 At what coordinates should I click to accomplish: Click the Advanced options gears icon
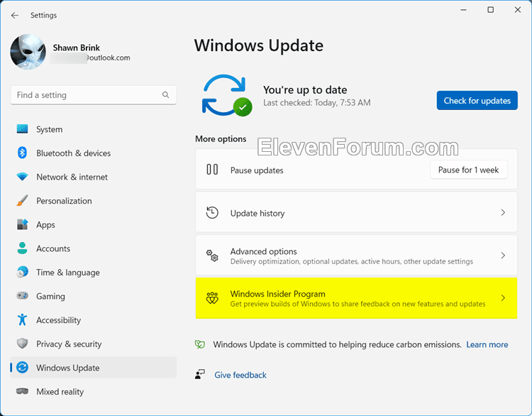click(212, 256)
